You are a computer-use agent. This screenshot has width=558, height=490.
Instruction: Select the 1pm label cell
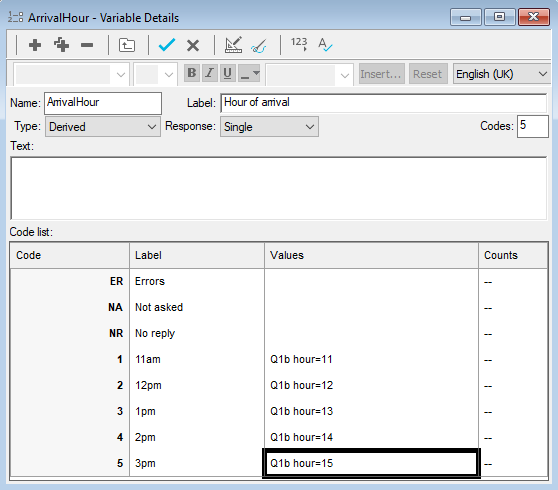tap(197, 411)
